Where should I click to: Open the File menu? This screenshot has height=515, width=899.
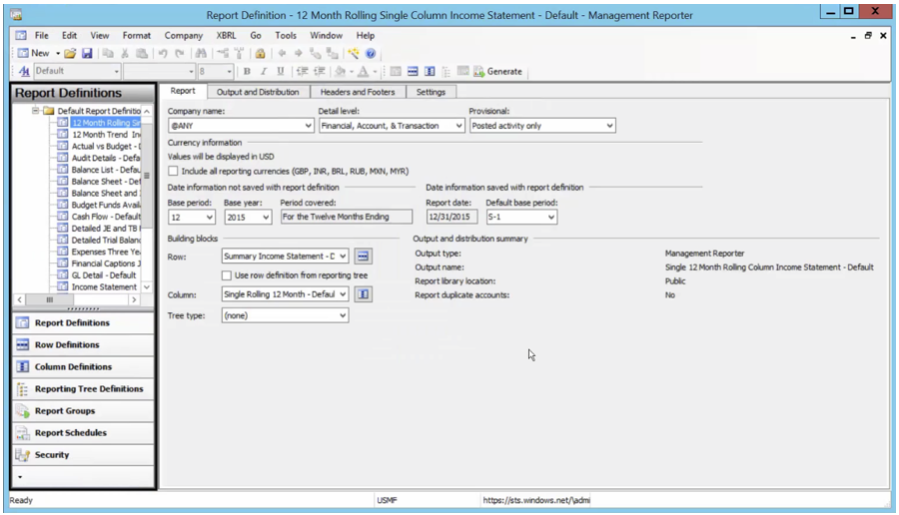pos(41,36)
